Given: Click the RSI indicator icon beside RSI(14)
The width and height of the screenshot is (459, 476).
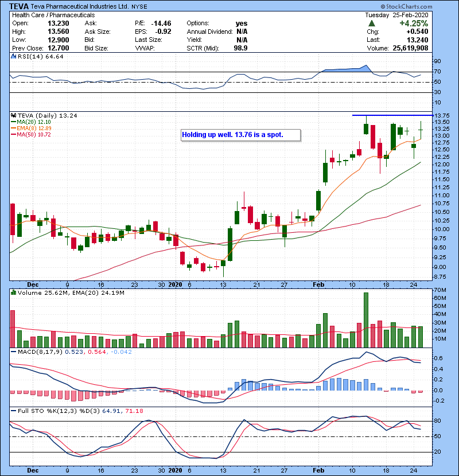Looking at the screenshot, I should tap(13, 56).
